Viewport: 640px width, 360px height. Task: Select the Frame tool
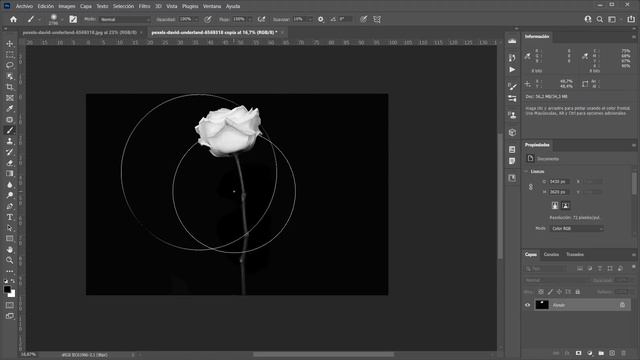click(10, 98)
